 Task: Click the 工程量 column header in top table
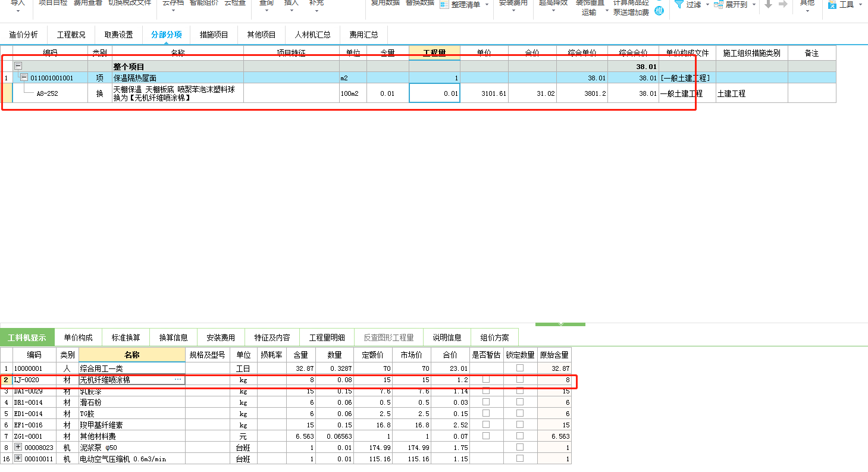434,53
